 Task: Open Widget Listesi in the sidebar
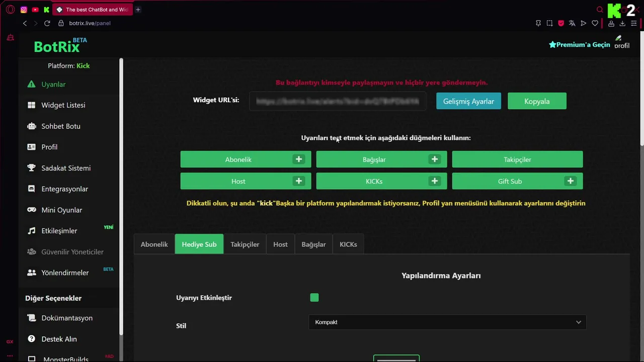(56, 105)
